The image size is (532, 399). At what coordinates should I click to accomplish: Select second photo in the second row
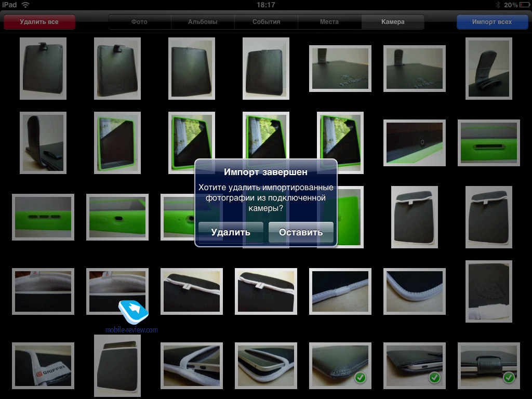point(117,143)
